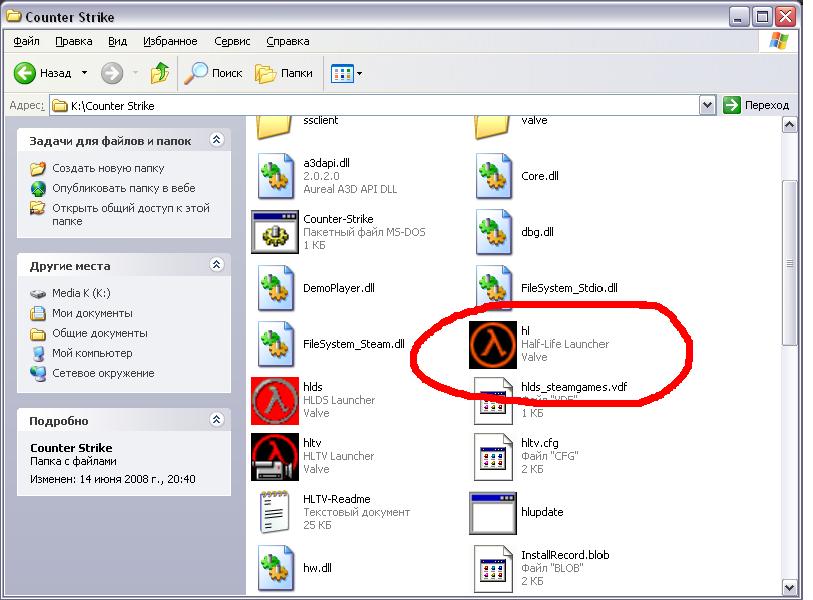Click the views grid icon in toolbar

(x=342, y=74)
